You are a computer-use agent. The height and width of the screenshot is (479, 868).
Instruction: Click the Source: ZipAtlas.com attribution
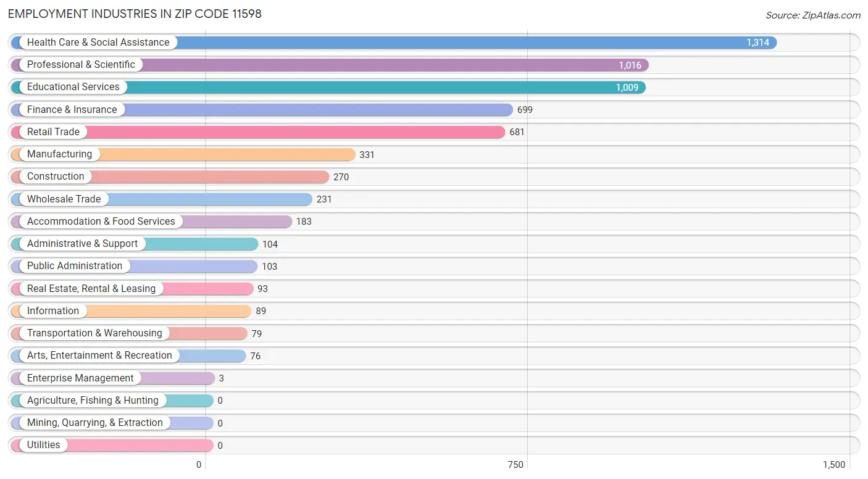[813, 15]
